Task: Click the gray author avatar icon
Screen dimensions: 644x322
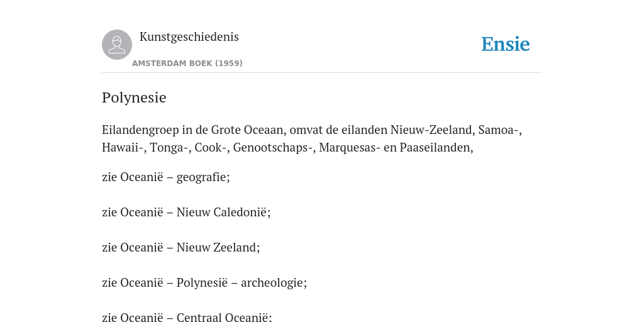Action: pos(117,45)
